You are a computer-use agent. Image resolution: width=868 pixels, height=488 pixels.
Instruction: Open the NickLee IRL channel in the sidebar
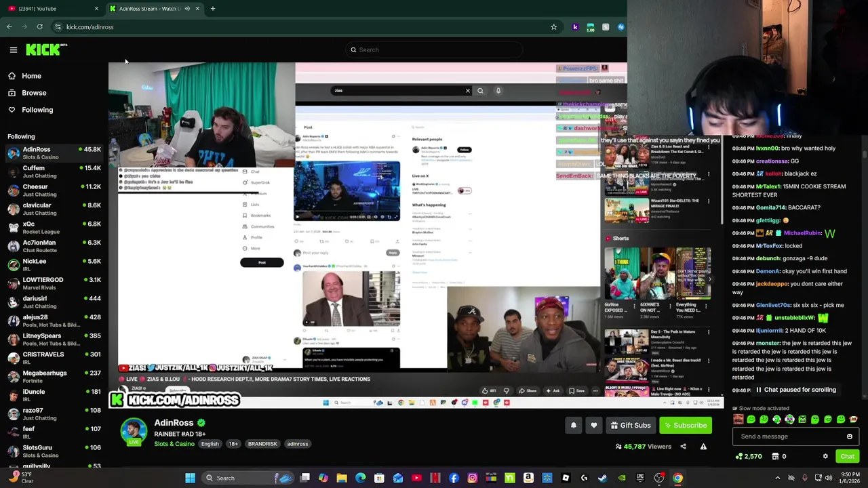point(54,265)
